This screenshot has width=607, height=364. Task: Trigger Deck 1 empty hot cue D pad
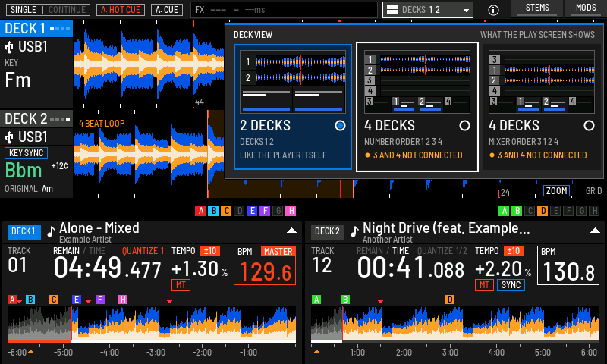[239, 211]
